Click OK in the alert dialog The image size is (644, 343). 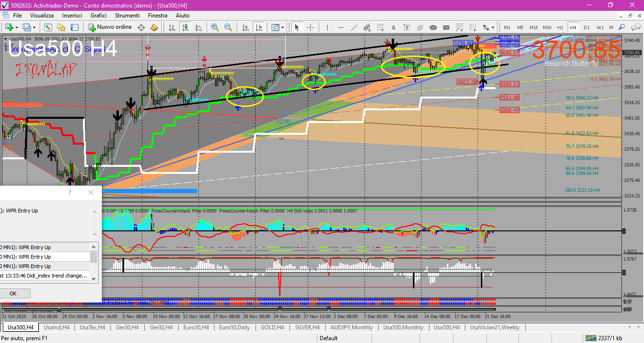tap(13, 294)
